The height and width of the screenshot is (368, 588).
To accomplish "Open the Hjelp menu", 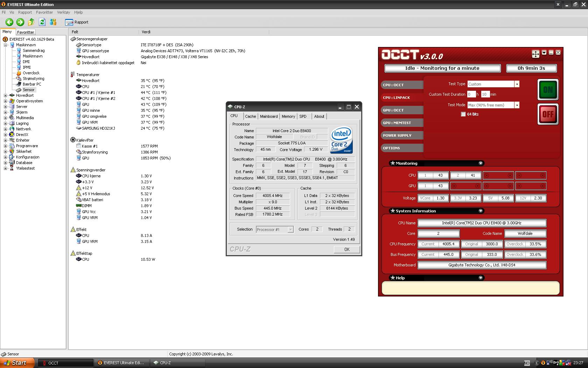I will 78,12.
